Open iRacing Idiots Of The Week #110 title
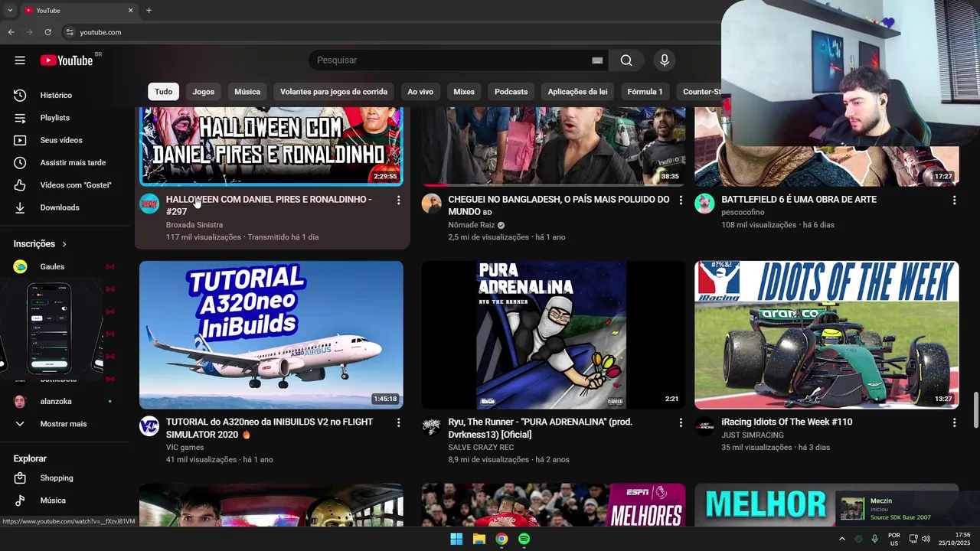This screenshot has height=551, width=980. (x=786, y=422)
